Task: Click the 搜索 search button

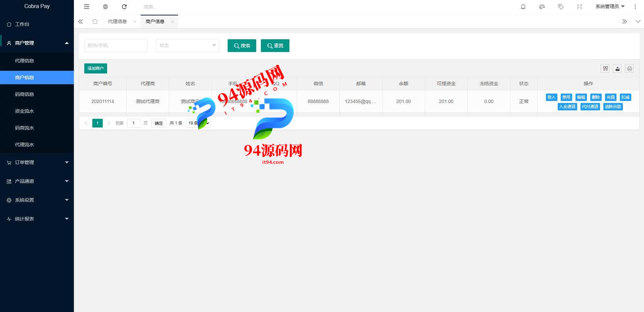Action: [x=242, y=46]
